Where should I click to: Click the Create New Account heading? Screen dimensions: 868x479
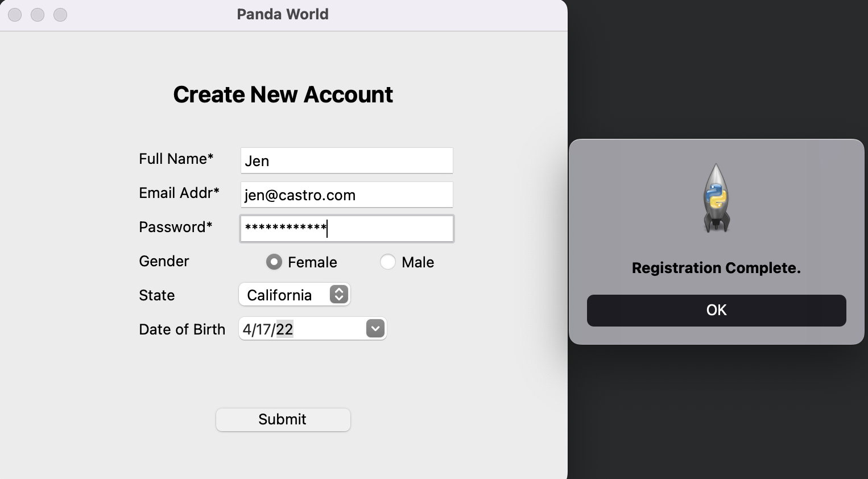click(x=283, y=94)
